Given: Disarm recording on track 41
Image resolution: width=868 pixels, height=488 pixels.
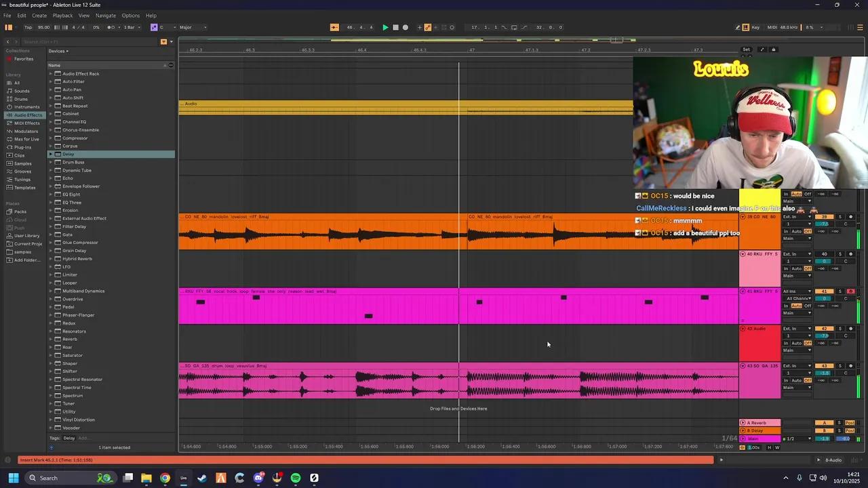Looking at the screenshot, I should 850,291.
